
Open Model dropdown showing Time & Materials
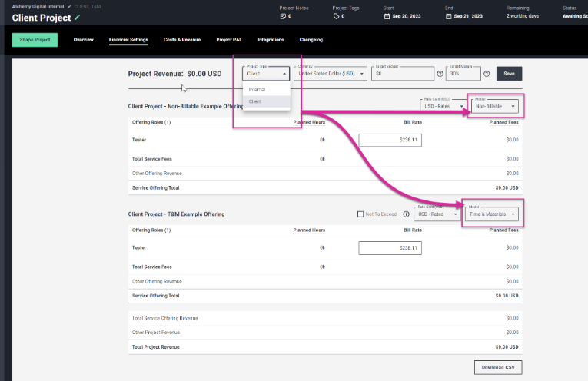point(492,214)
